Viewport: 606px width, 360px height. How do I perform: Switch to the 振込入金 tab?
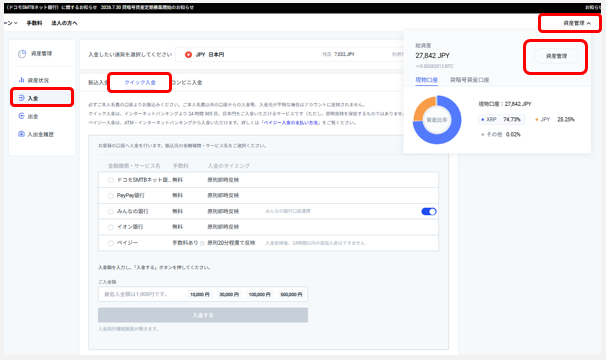tap(98, 82)
